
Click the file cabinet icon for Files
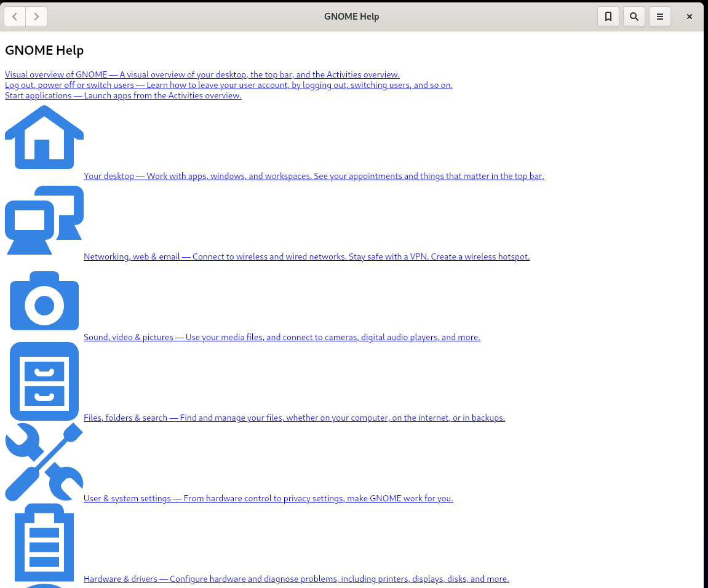pos(44,381)
